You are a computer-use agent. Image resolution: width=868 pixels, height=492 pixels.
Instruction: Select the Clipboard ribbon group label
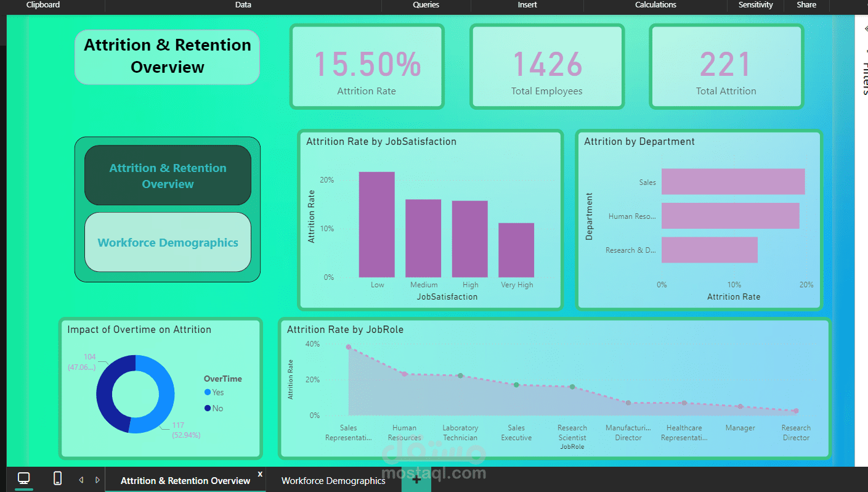click(43, 5)
